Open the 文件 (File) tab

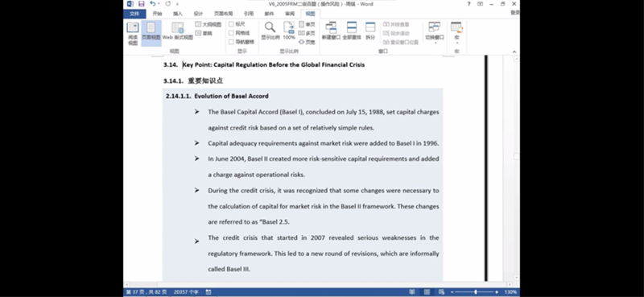click(134, 14)
